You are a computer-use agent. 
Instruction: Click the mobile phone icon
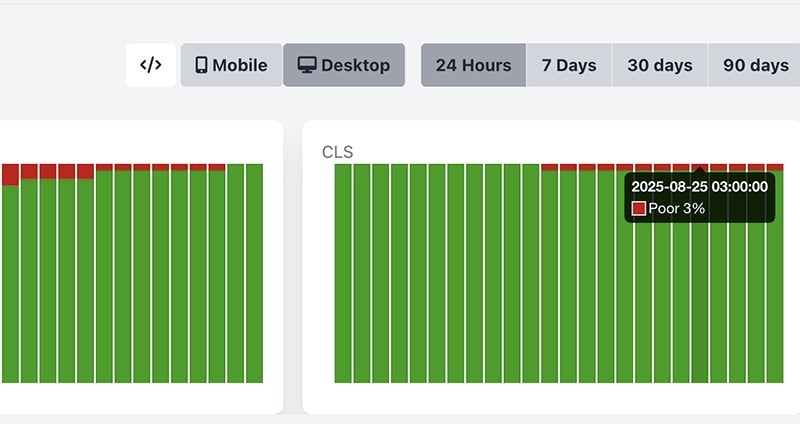click(x=202, y=65)
